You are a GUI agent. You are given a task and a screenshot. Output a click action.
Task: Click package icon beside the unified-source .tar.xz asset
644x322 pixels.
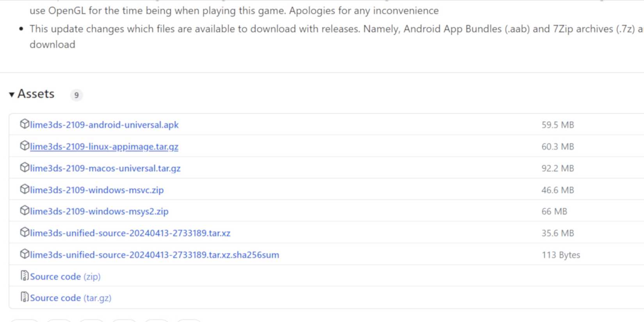[x=24, y=233]
